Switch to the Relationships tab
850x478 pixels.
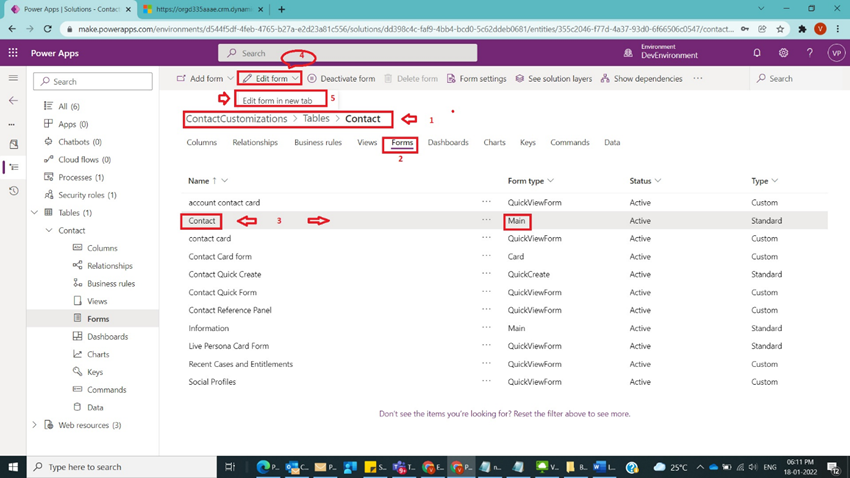pos(255,143)
